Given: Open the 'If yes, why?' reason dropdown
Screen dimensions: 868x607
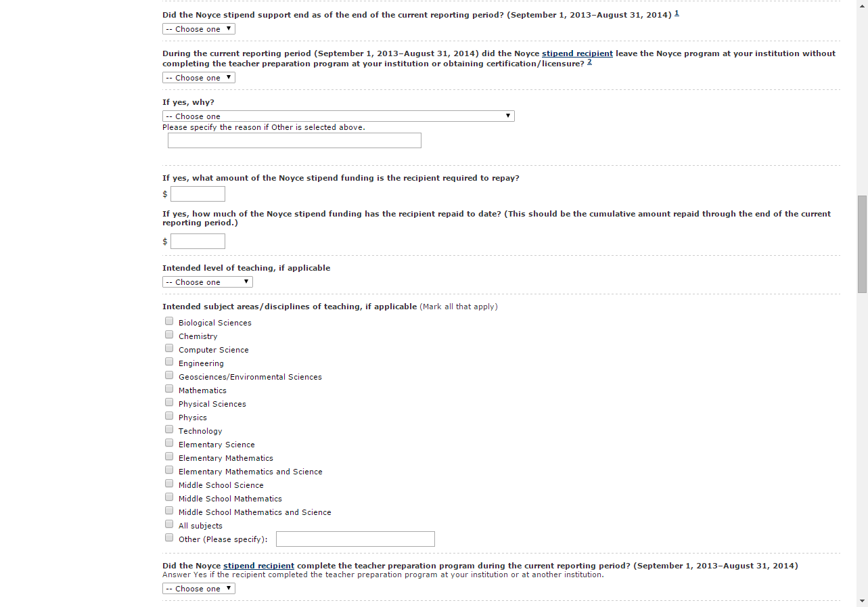Looking at the screenshot, I should click(x=338, y=116).
